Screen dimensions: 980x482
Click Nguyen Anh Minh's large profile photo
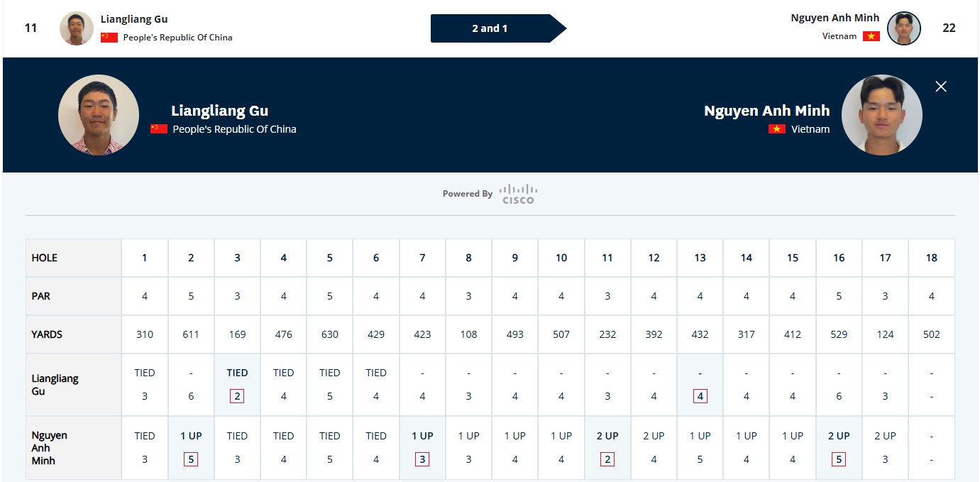[x=882, y=115]
